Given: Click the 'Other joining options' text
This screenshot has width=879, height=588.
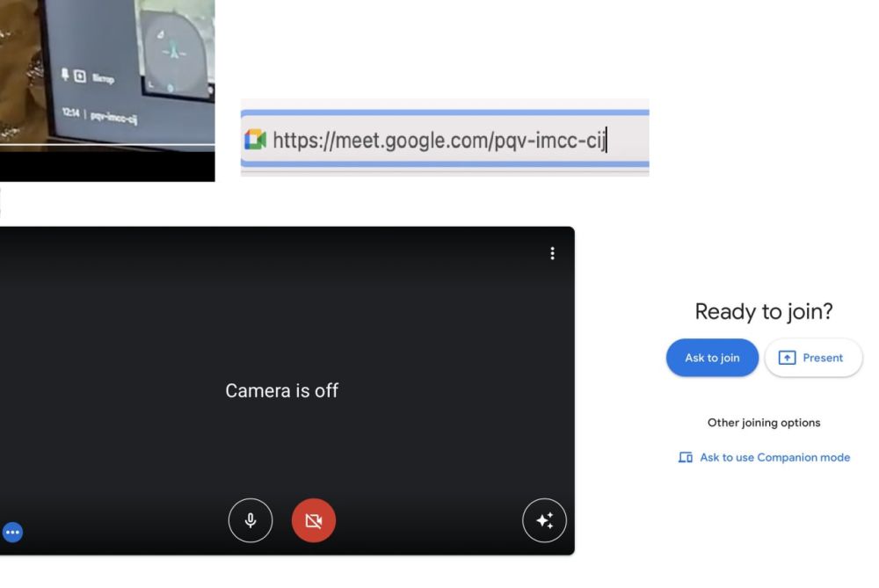Looking at the screenshot, I should 764,423.
